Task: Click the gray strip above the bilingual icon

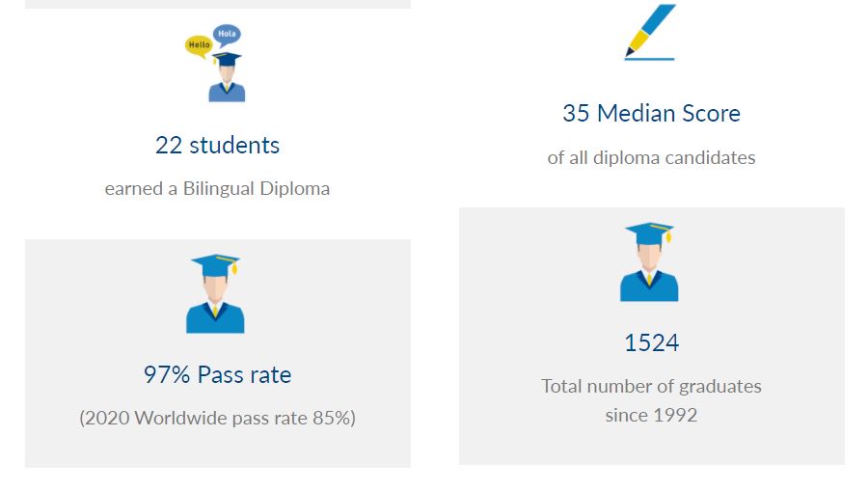Action: click(217, 4)
